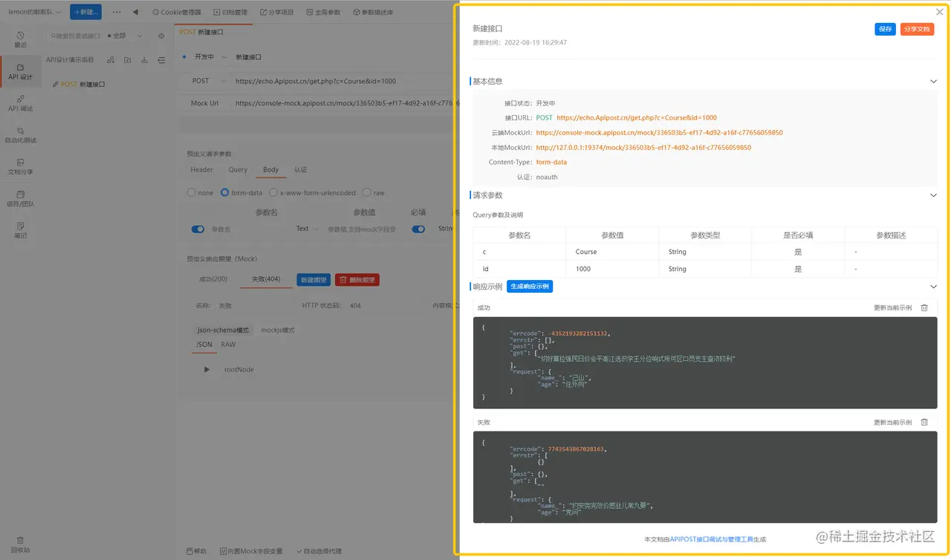951x560 pixels.
Task: Toggle the switch left of 参数名 field
Action: tap(198, 229)
